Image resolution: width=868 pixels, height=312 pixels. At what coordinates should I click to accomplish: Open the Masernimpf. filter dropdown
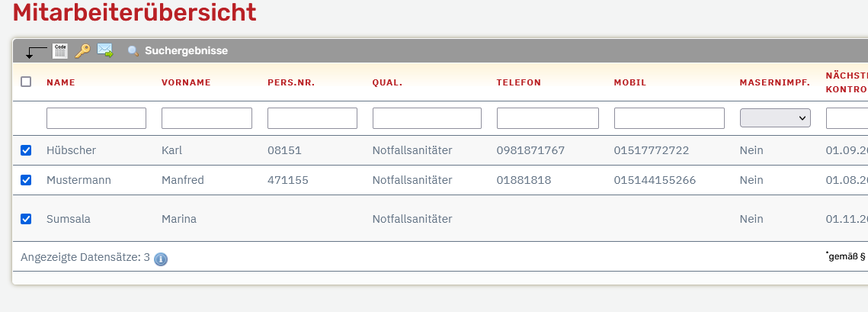coord(775,118)
